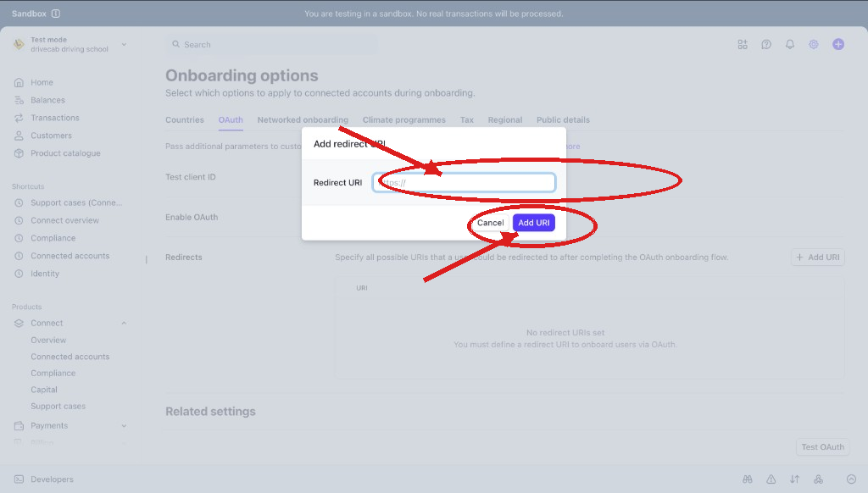Click the Developers terminal icon
The width and height of the screenshot is (868, 493).
(19, 479)
